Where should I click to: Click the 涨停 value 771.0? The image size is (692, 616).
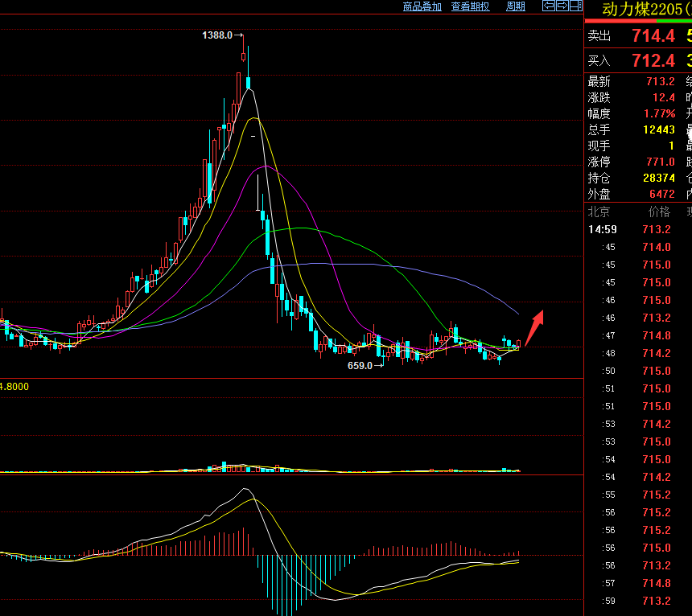(x=661, y=162)
